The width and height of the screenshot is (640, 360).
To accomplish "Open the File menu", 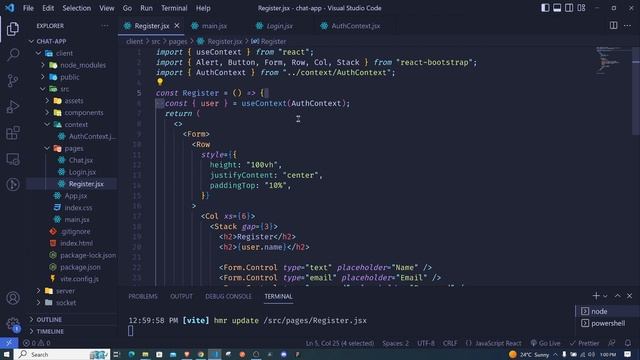I will pyautogui.click(x=28, y=8).
